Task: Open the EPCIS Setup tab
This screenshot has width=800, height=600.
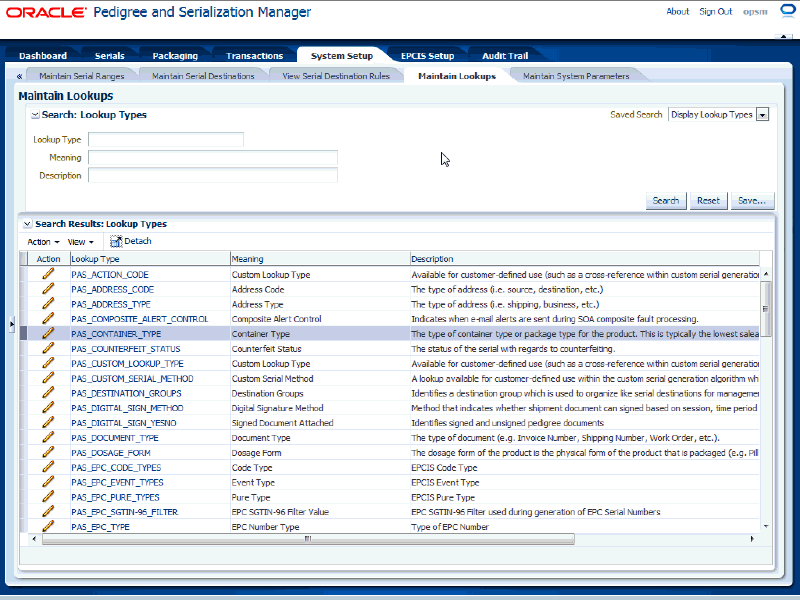Action: tap(428, 56)
